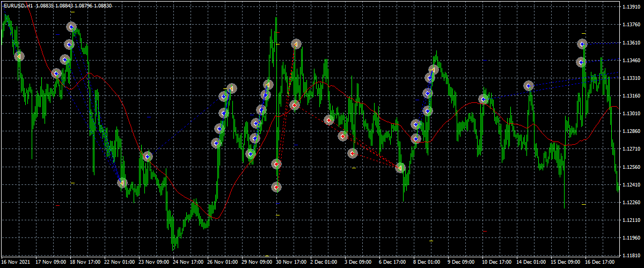Select the gold arrow marker topping the 26 Nov blue cluster

tap(231, 88)
